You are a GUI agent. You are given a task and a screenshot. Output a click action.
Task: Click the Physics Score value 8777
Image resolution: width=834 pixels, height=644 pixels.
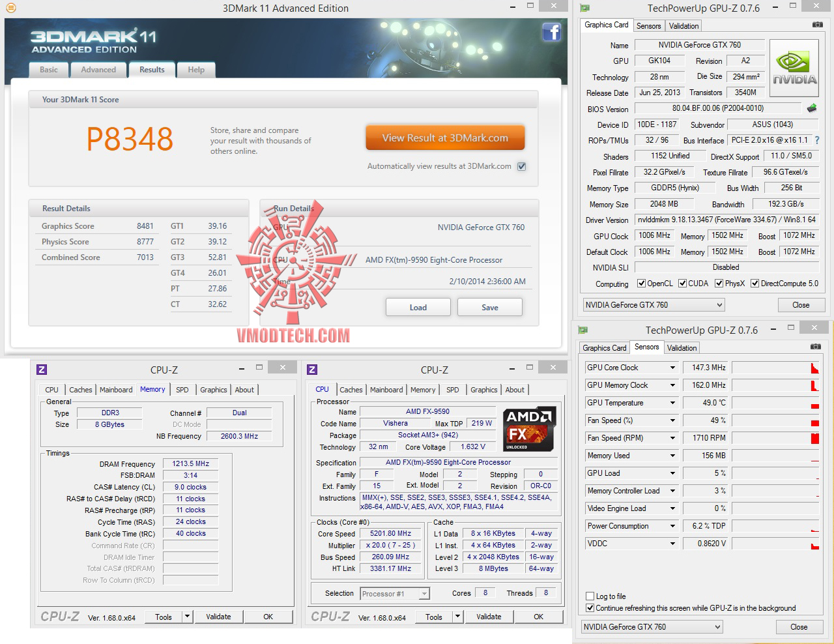145,242
